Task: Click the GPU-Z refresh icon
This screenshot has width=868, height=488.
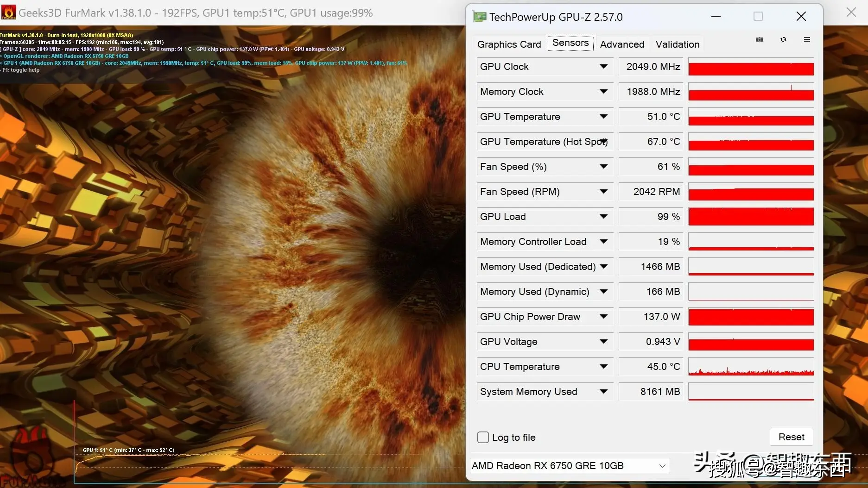Action: 783,39
